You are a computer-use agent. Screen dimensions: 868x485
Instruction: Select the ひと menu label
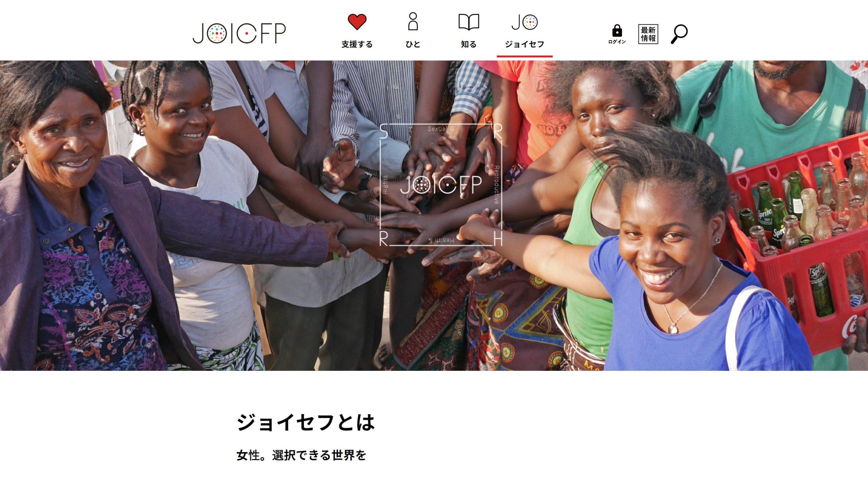(x=413, y=44)
